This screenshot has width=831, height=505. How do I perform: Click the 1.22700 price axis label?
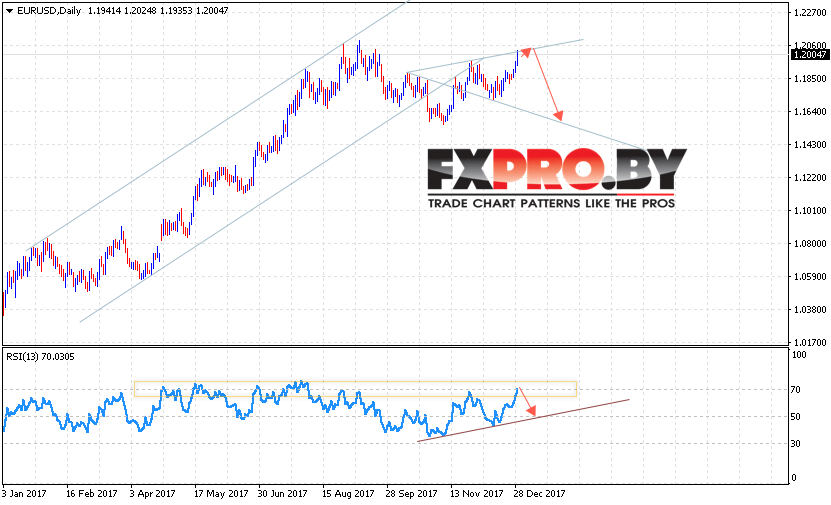click(810, 13)
